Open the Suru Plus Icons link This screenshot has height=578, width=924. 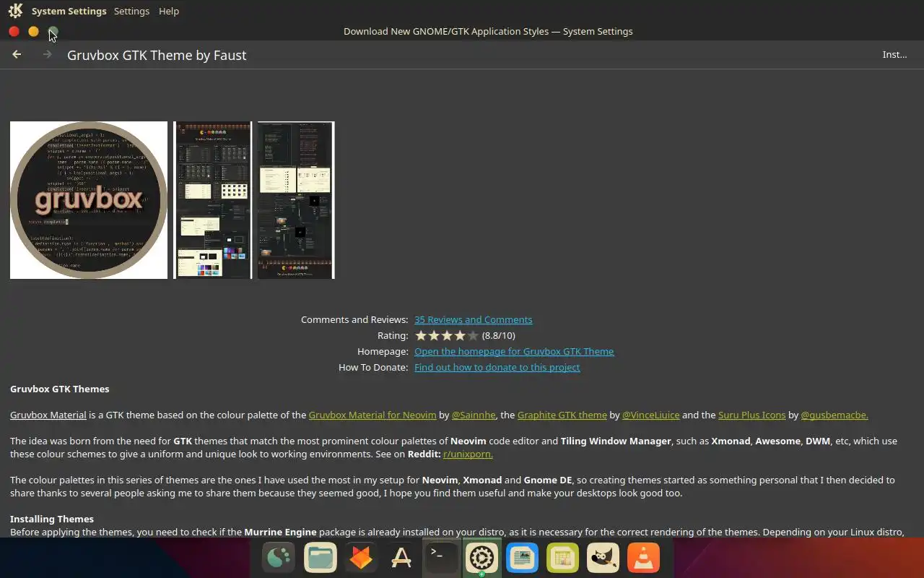[x=752, y=415]
